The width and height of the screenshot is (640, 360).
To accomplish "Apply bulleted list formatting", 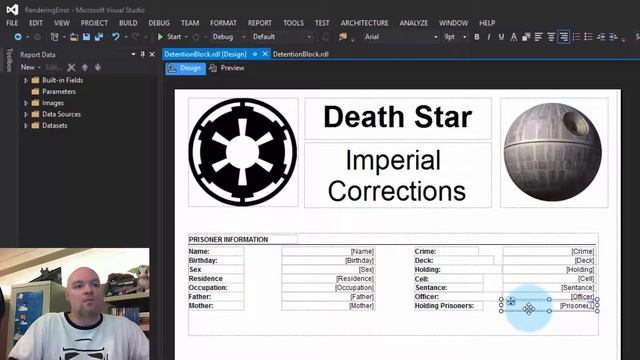I will pos(589,37).
